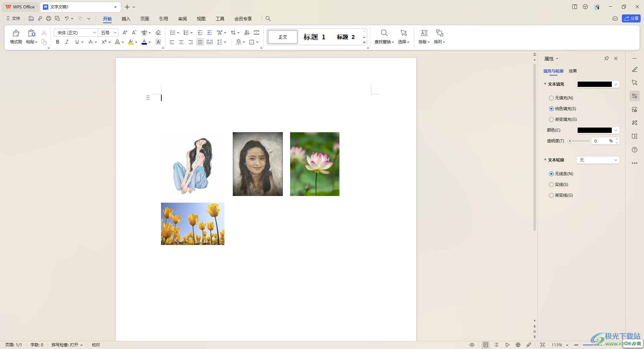The height and width of the screenshot is (349, 644).
Task: Click the Undo arrow icon
Action: [x=67, y=18]
